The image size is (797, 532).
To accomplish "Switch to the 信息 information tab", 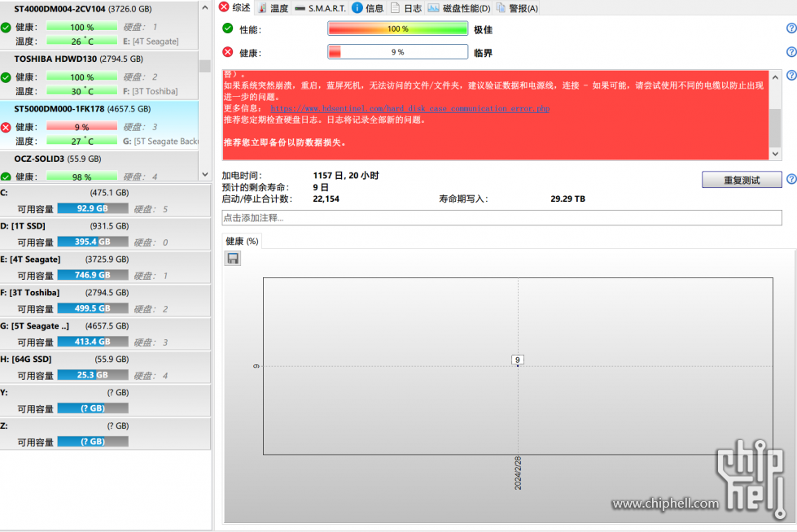I will coord(368,7).
